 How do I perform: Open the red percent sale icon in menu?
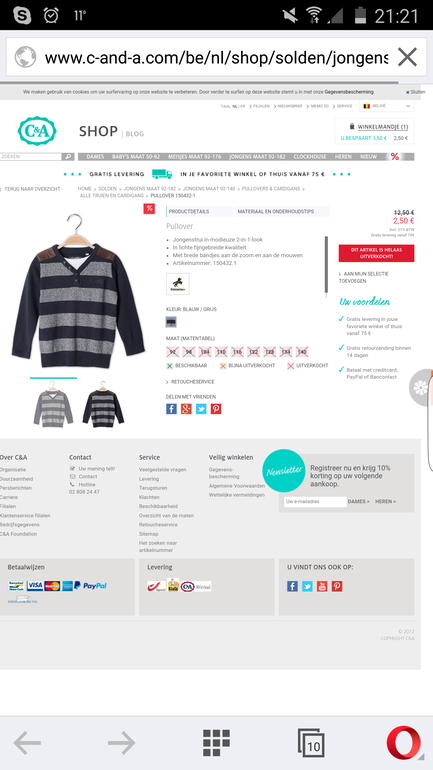(x=395, y=157)
